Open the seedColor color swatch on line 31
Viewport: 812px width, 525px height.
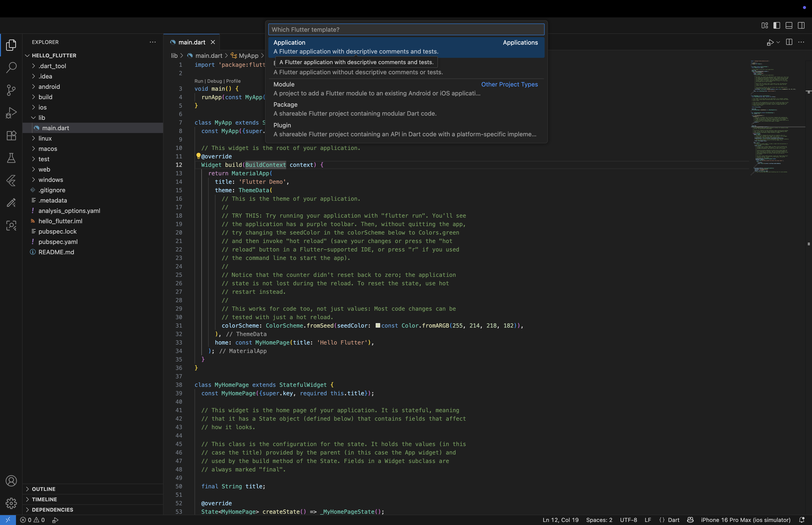pos(378,325)
